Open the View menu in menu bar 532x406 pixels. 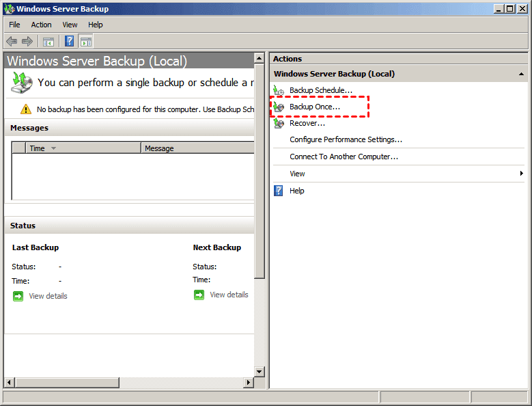(x=70, y=25)
